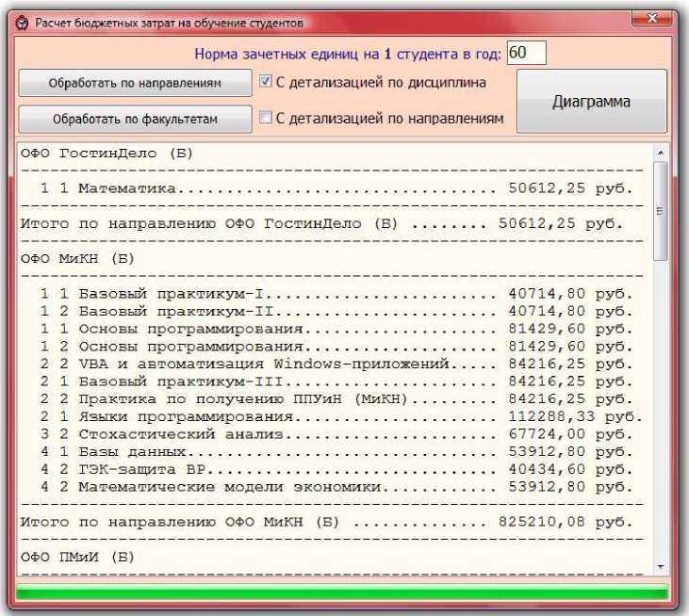Click 'Языки программирования' 112288,33 руб. row
This screenshot has height=616, width=689.
click(341, 416)
